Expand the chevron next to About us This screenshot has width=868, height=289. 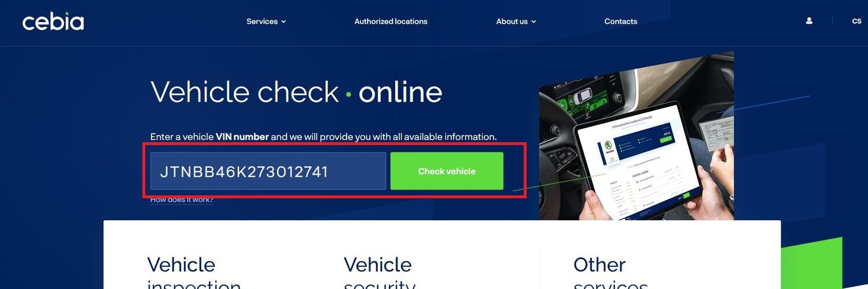[534, 22]
